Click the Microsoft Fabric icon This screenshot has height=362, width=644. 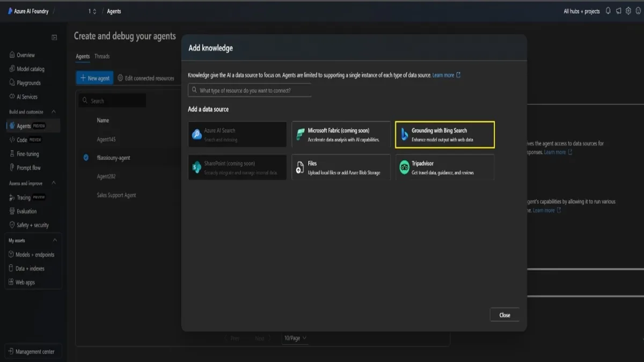pos(300,135)
